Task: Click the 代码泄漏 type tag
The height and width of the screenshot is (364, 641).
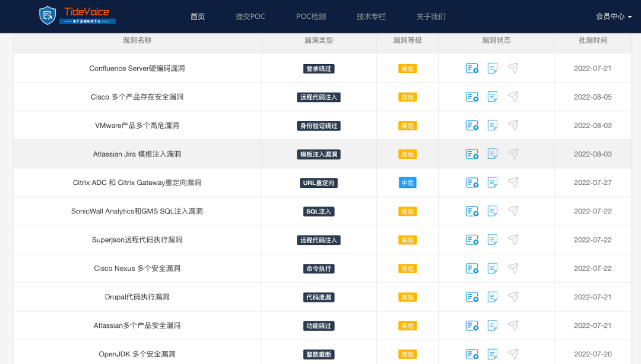Action: click(319, 298)
